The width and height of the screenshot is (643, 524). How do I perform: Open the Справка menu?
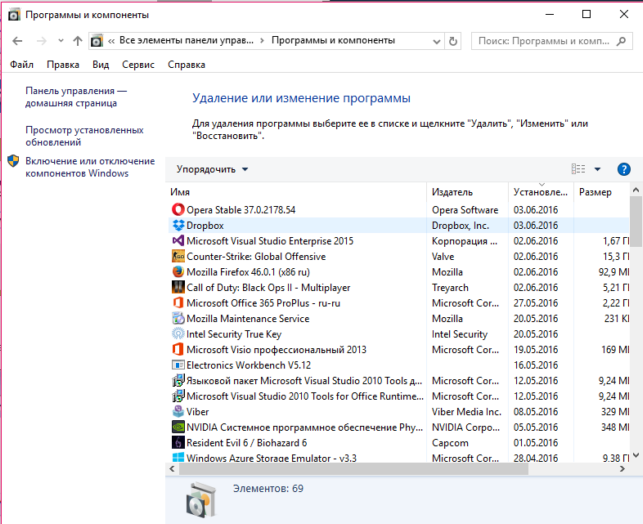pos(186,64)
